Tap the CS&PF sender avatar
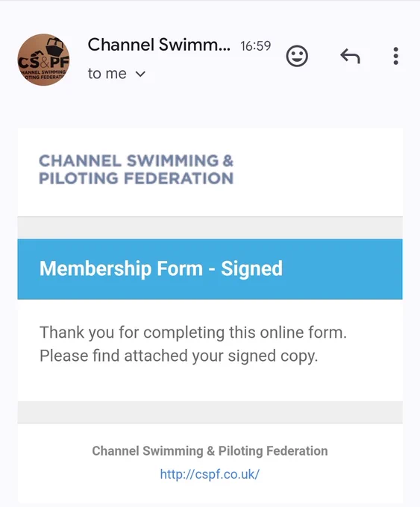 (x=43, y=60)
